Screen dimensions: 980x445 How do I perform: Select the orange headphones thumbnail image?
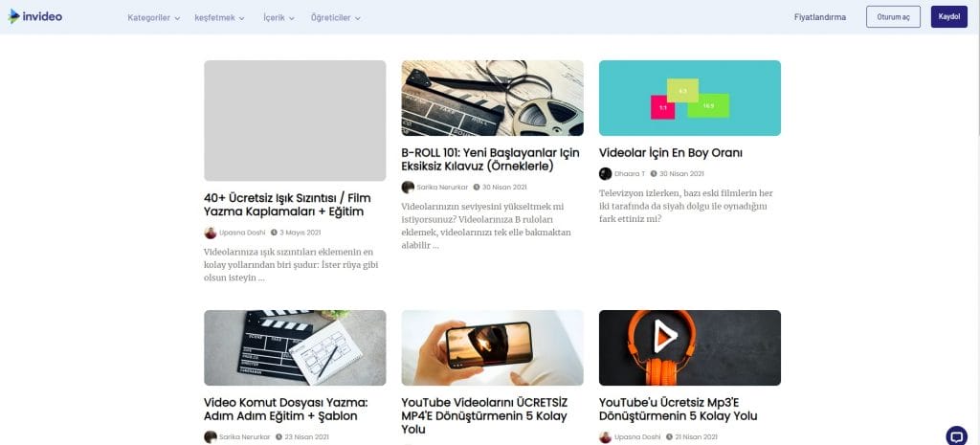click(x=689, y=347)
